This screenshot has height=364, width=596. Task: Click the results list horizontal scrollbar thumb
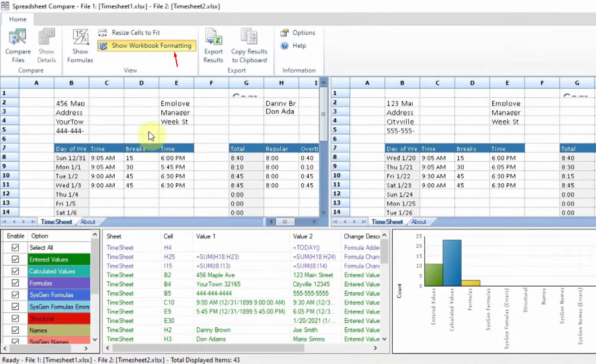208,348
